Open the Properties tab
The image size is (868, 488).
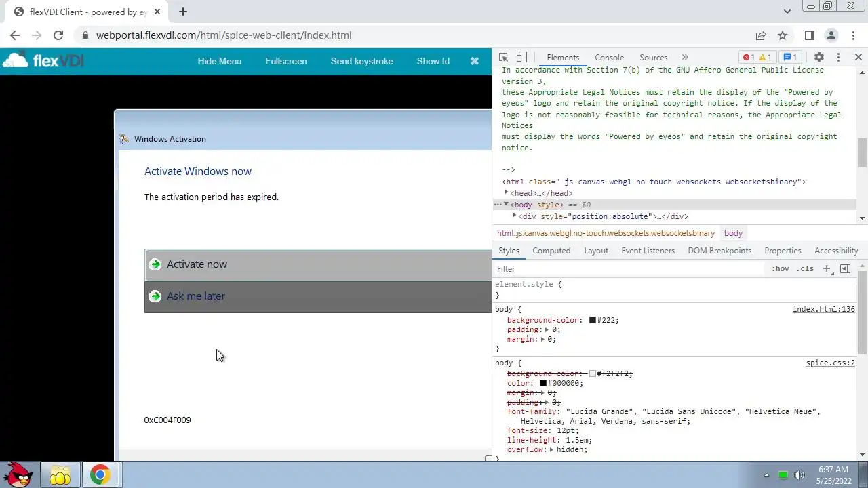click(783, 251)
